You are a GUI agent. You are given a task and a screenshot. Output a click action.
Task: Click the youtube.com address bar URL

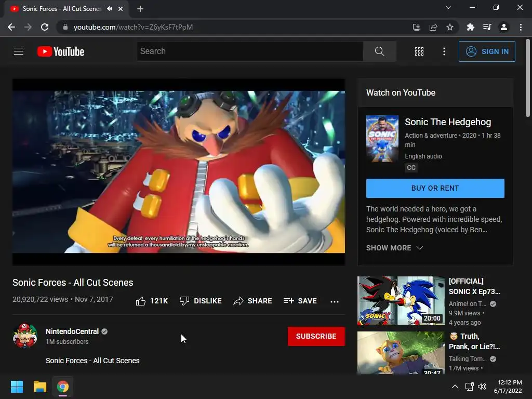coord(133,27)
